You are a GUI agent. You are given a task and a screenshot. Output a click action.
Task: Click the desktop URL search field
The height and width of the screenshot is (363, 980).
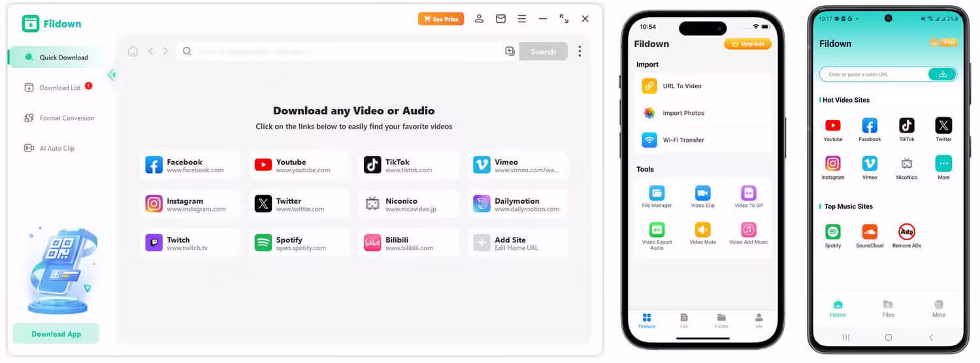(347, 51)
